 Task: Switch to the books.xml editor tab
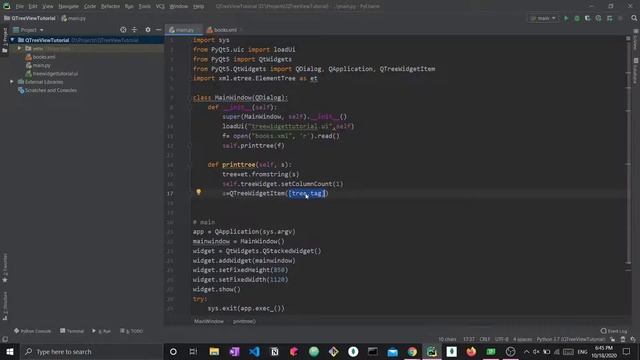pyautogui.click(x=224, y=30)
